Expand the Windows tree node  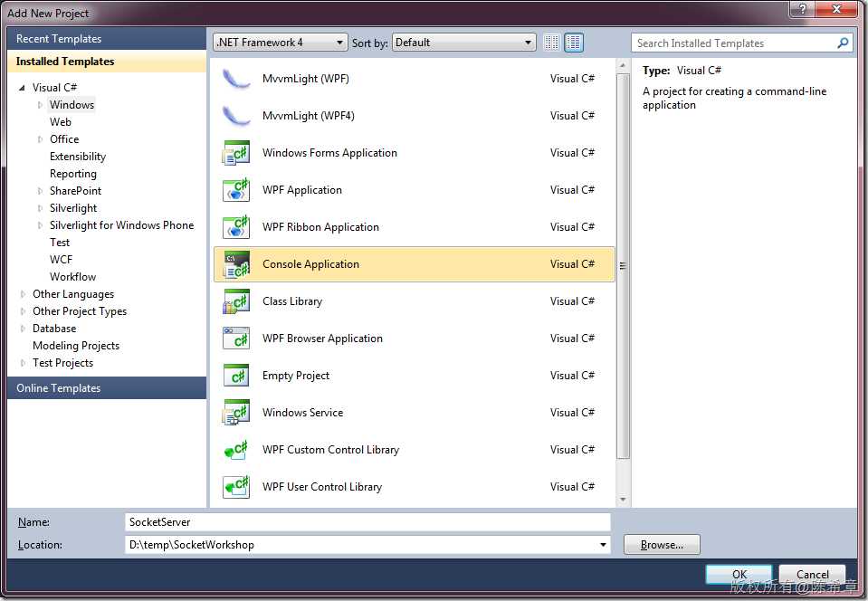[40, 105]
